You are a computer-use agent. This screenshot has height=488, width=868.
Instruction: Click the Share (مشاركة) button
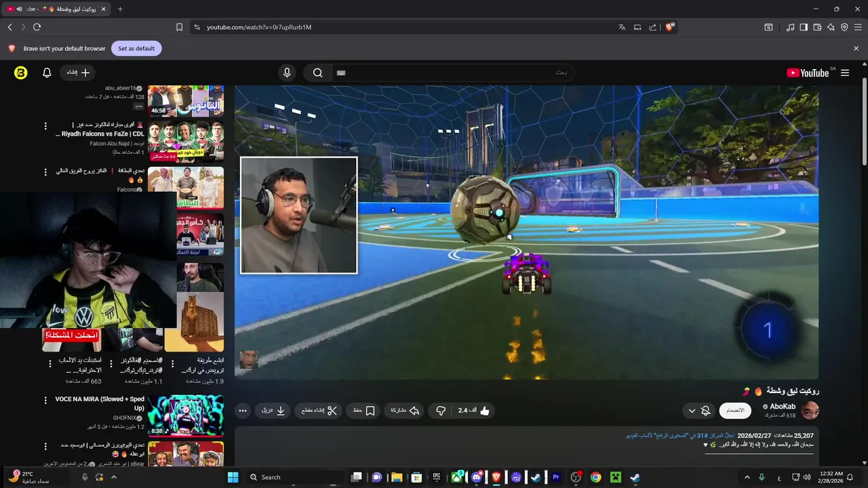406,411
